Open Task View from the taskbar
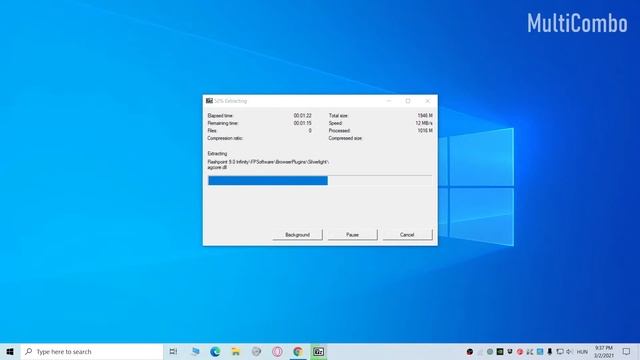The height and width of the screenshot is (360, 640). 173,351
